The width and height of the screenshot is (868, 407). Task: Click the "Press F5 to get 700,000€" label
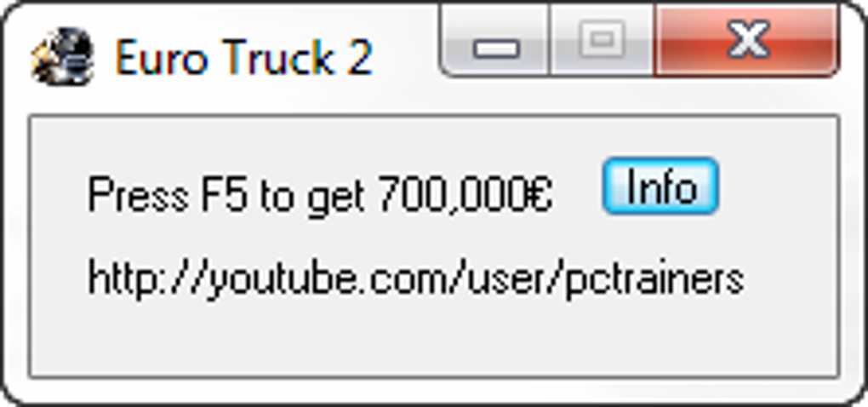click(321, 194)
